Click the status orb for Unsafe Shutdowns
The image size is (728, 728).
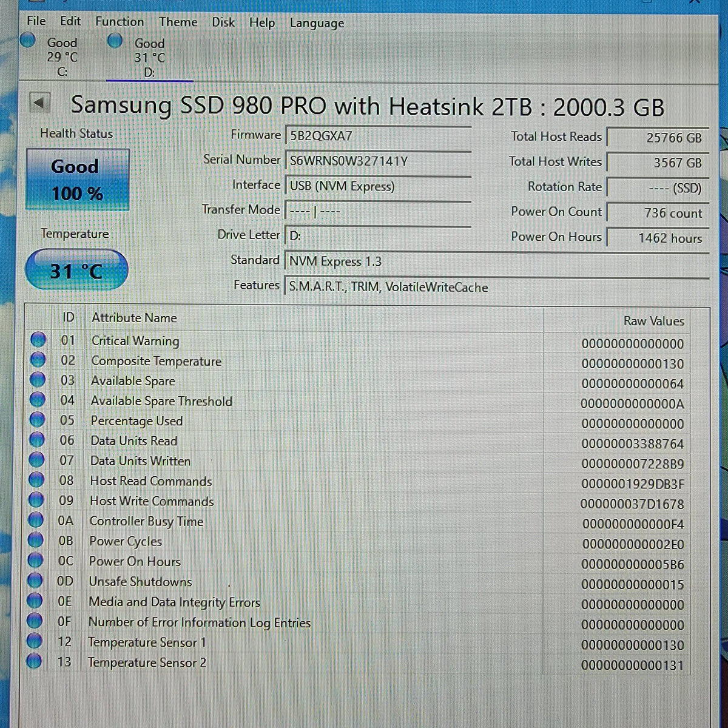coord(35,581)
